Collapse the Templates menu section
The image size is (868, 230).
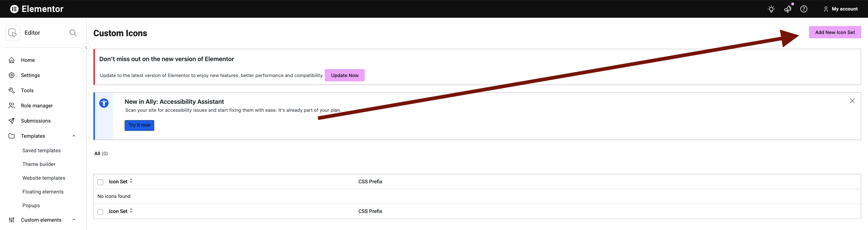(x=74, y=136)
